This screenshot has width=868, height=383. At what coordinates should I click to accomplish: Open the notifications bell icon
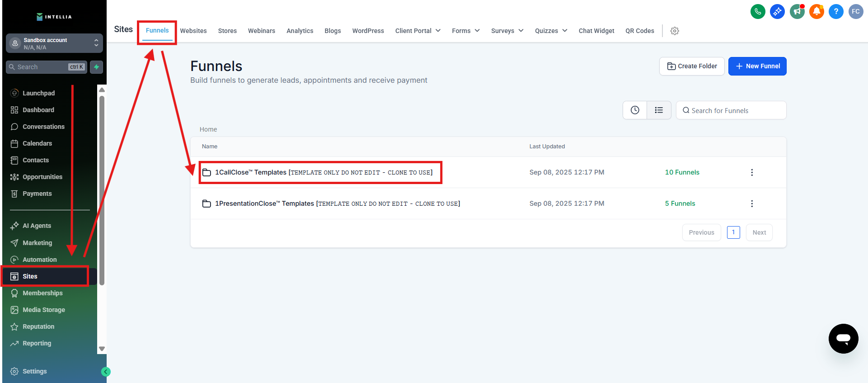(816, 12)
